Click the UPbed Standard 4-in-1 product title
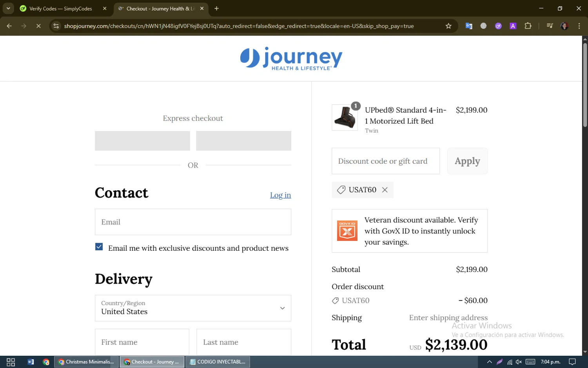The image size is (588, 368). pyautogui.click(x=406, y=115)
